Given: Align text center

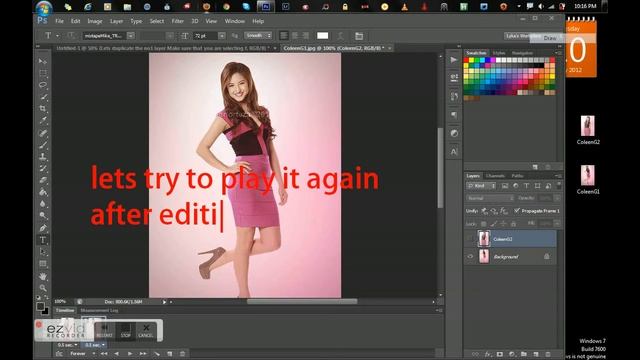Looking at the screenshot, I should (x=295, y=36).
